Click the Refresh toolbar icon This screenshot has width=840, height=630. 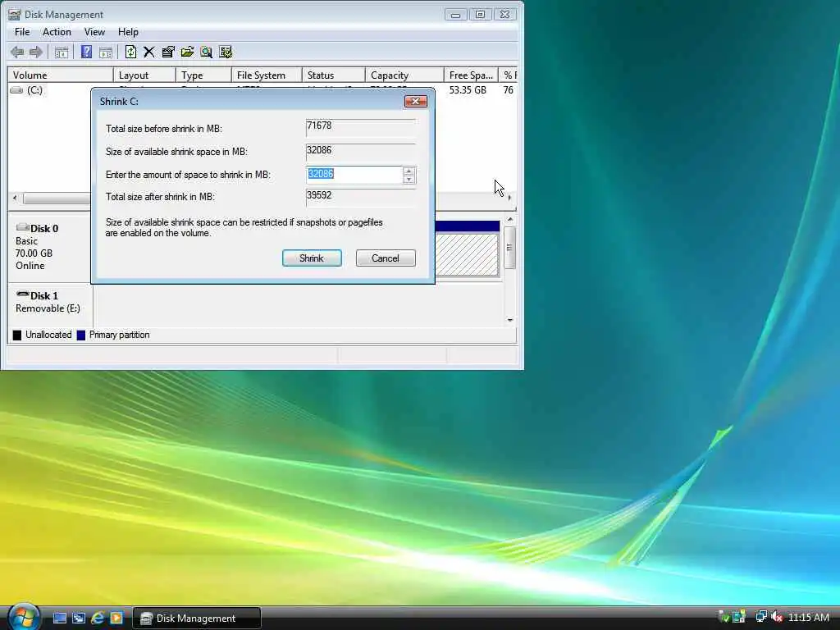tap(130, 52)
